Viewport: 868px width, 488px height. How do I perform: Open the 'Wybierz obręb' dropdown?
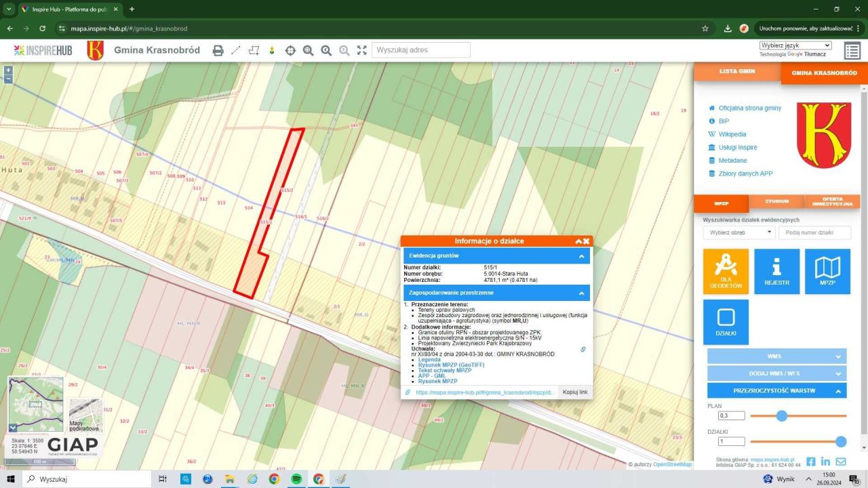pos(739,232)
